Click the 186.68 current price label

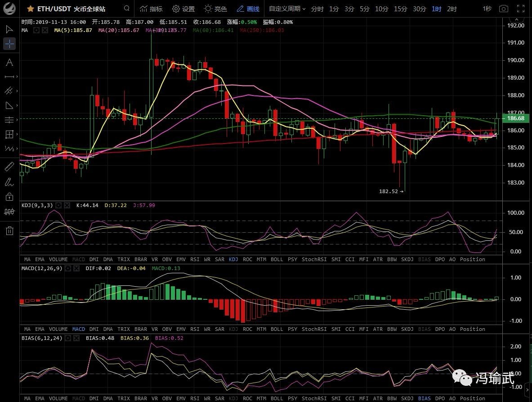point(515,118)
